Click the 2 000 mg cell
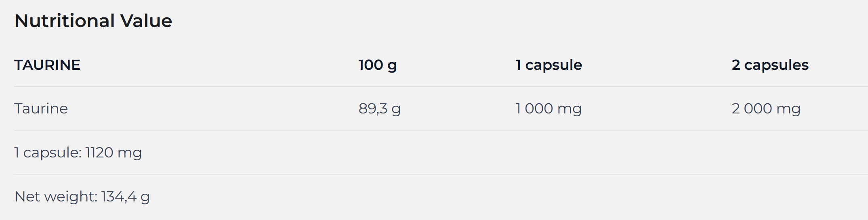The image size is (868, 220). pos(766,109)
